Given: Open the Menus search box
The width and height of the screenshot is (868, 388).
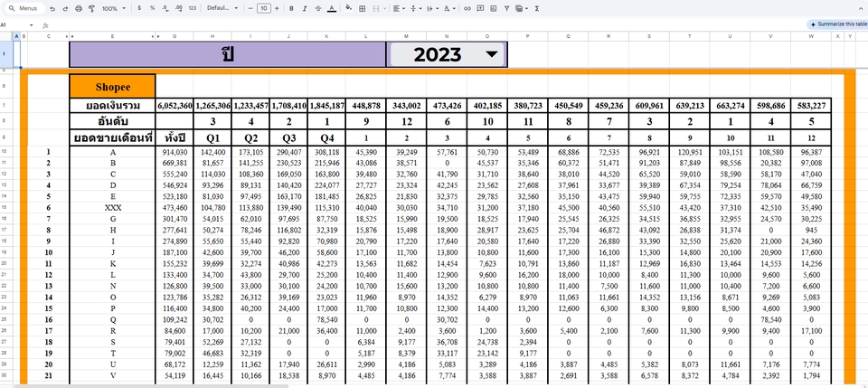Looking at the screenshot, I should pos(23,8).
